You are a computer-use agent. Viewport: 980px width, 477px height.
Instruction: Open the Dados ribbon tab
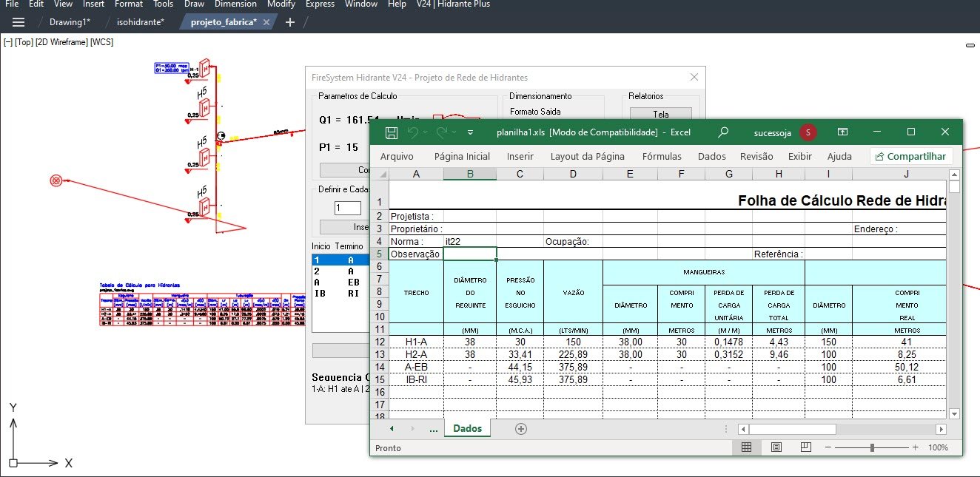[711, 156]
